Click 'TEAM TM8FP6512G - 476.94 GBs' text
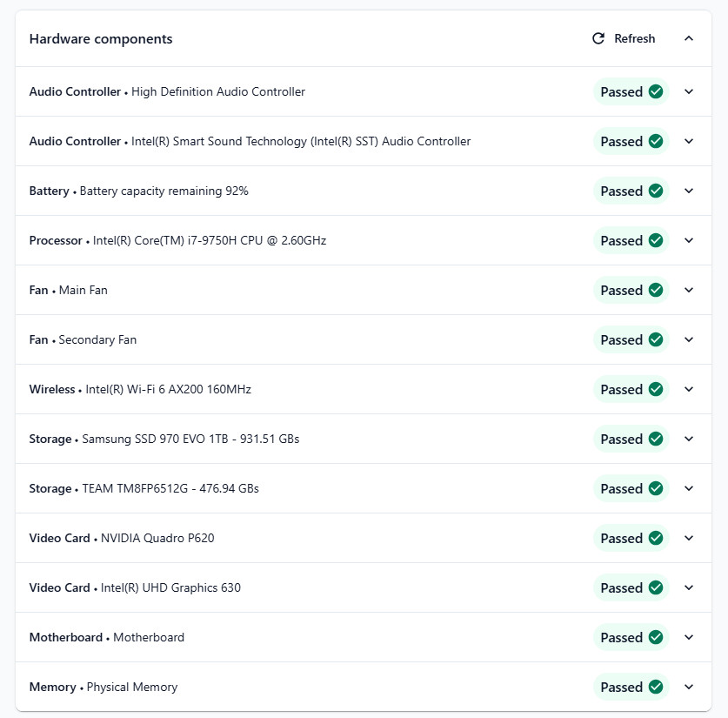 point(170,488)
